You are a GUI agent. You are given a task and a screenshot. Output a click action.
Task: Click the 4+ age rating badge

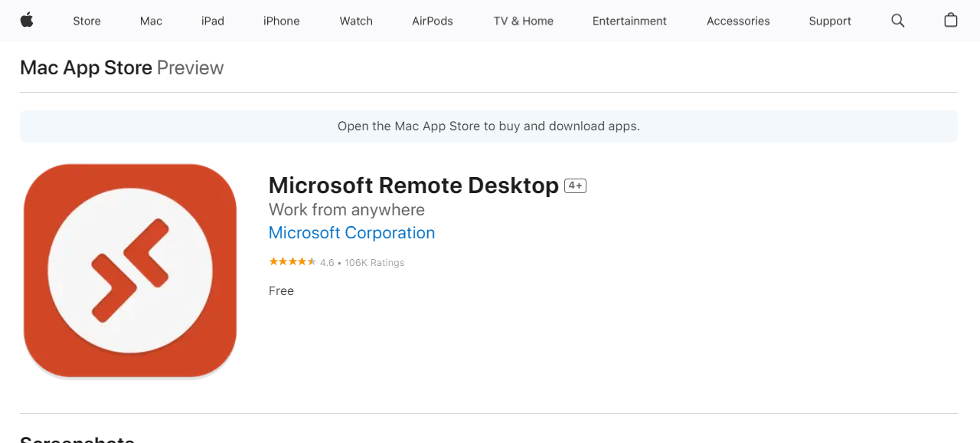click(x=575, y=185)
